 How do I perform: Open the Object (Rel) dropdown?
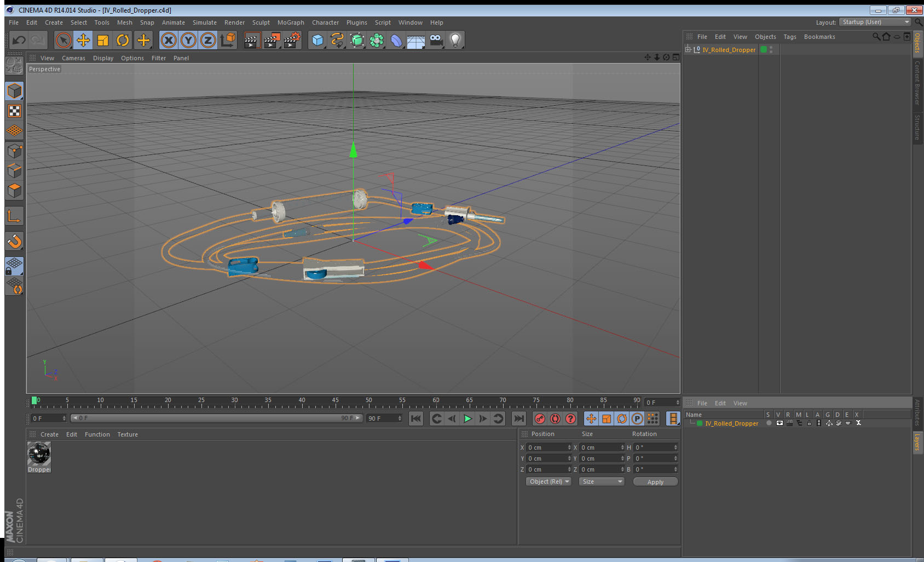549,481
